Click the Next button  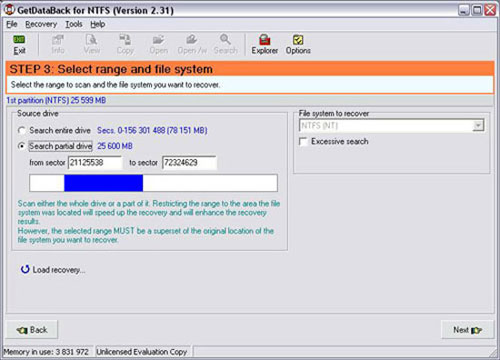pyautogui.click(x=467, y=330)
